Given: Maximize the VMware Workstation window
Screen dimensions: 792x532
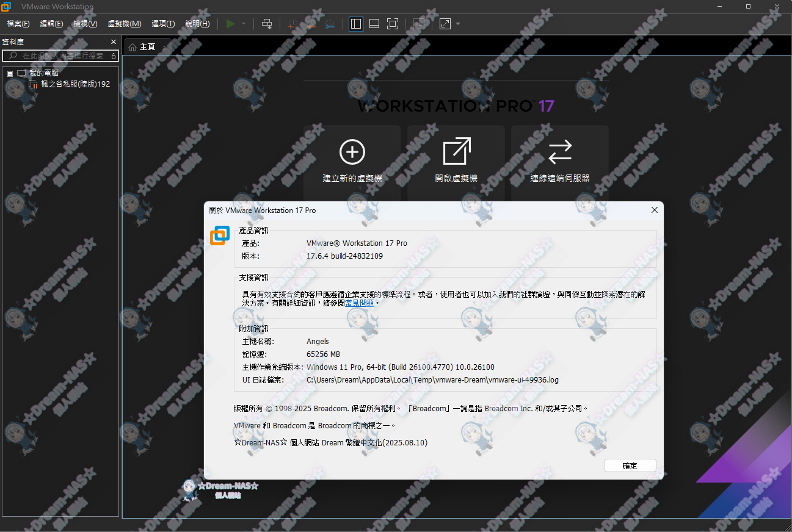Looking at the screenshot, I should coord(748,6).
